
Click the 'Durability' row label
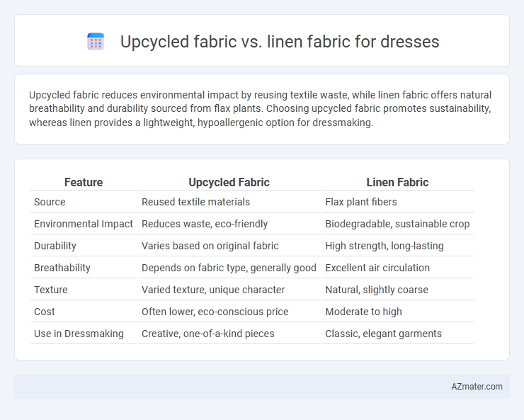point(55,246)
